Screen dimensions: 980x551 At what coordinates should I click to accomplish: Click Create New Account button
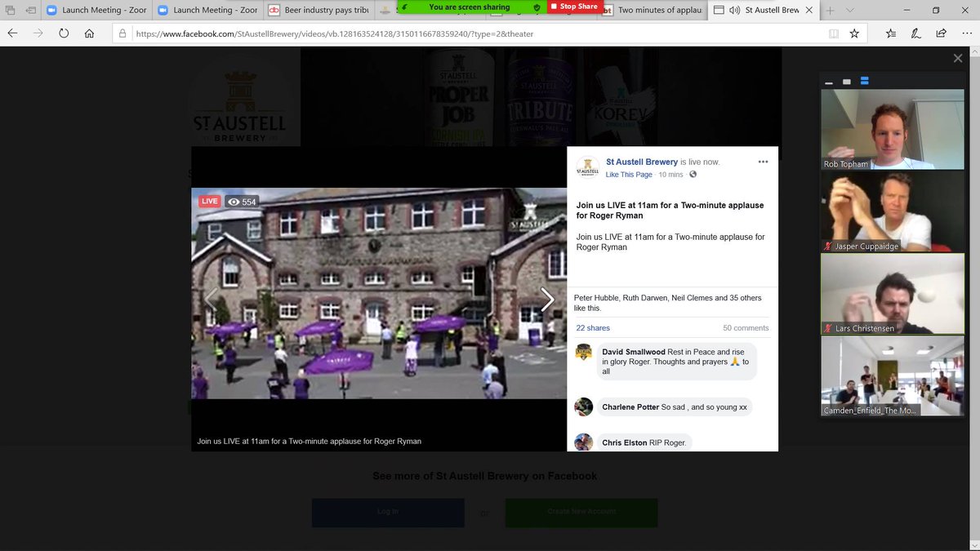point(581,512)
